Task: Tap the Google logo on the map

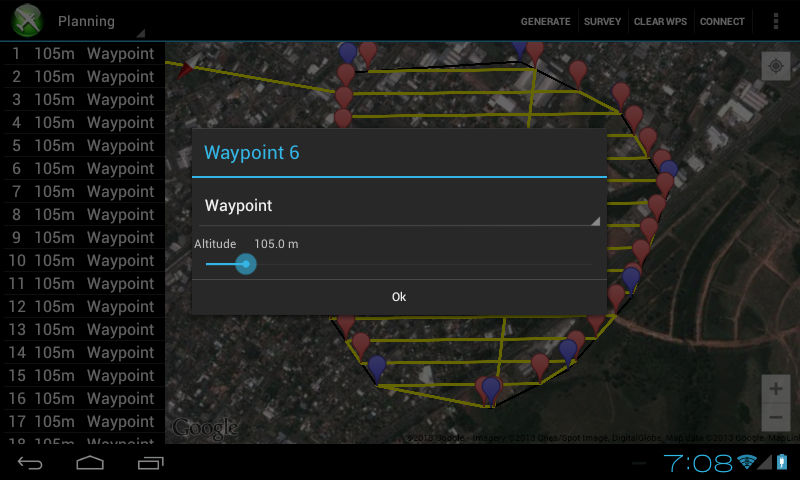Action: 205,427
